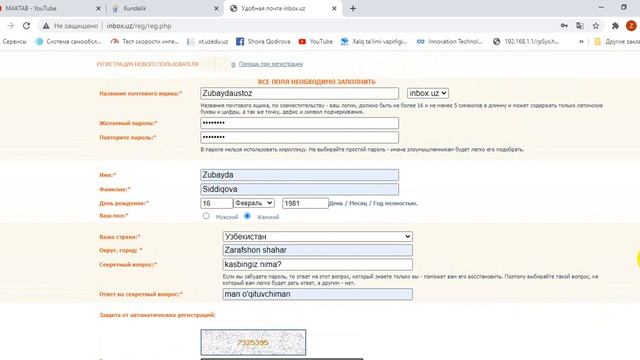Click the captcha image 7325395
This screenshot has height=360, width=640.
253,342
